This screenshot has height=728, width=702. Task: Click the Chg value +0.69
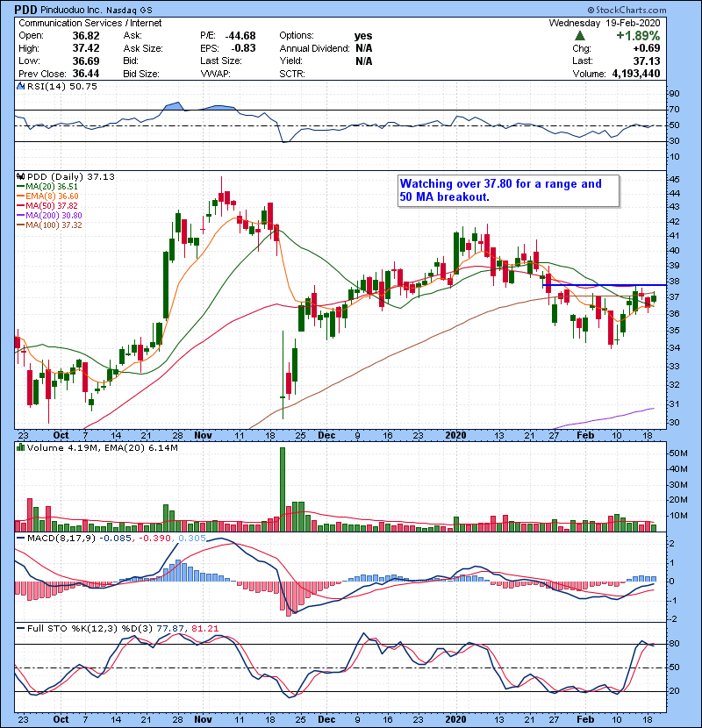[x=647, y=48]
